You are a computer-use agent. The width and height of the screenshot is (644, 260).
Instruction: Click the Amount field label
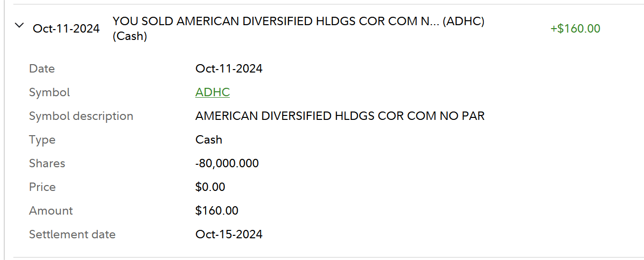click(51, 211)
